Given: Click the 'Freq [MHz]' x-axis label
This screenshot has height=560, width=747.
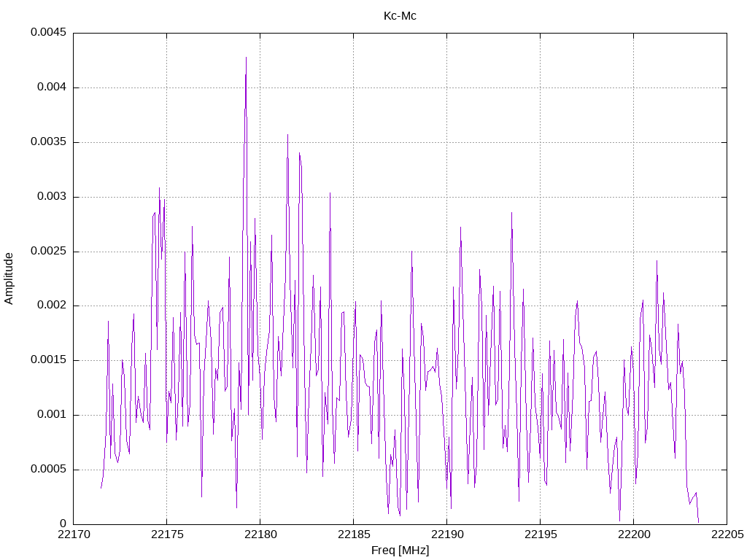Looking at the screenshot, I should [400, 551].
